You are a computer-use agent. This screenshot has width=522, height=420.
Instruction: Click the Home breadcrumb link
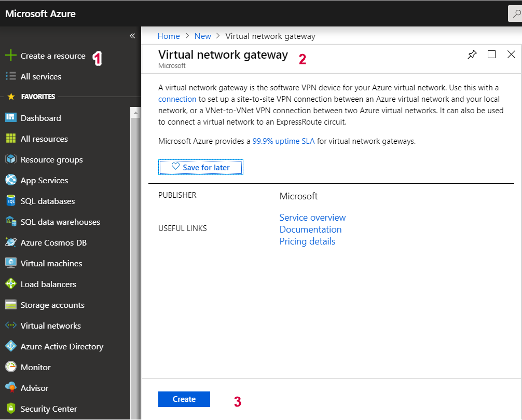tap(169, 36)
